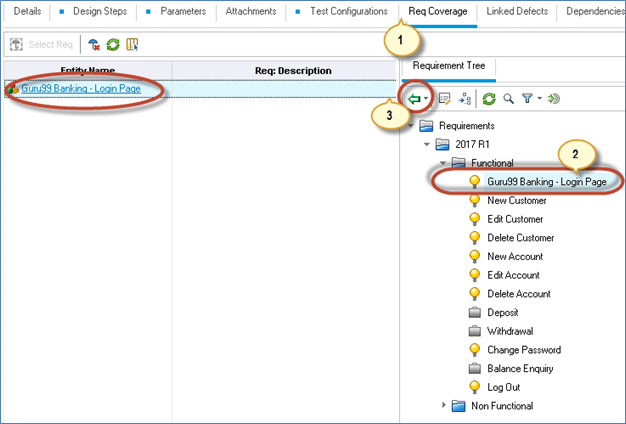
Task: Click the Go to Requirement icon
Action: [x=554, y=99]
